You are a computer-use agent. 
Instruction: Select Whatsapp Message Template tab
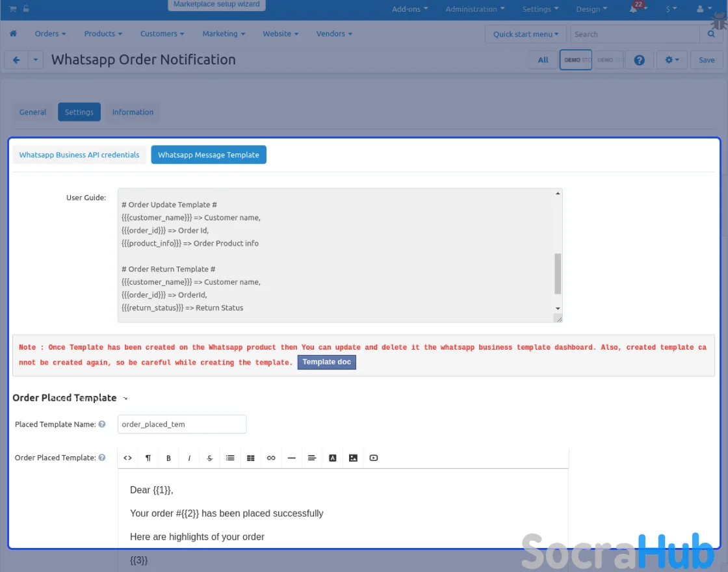209,155
